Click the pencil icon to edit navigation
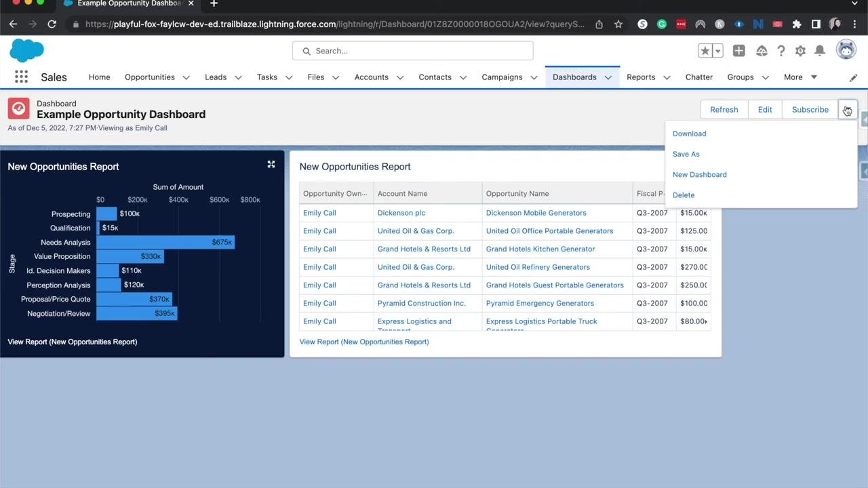Image resolution: width=868 pixels, height=488 pixels. tap(853, 77)
